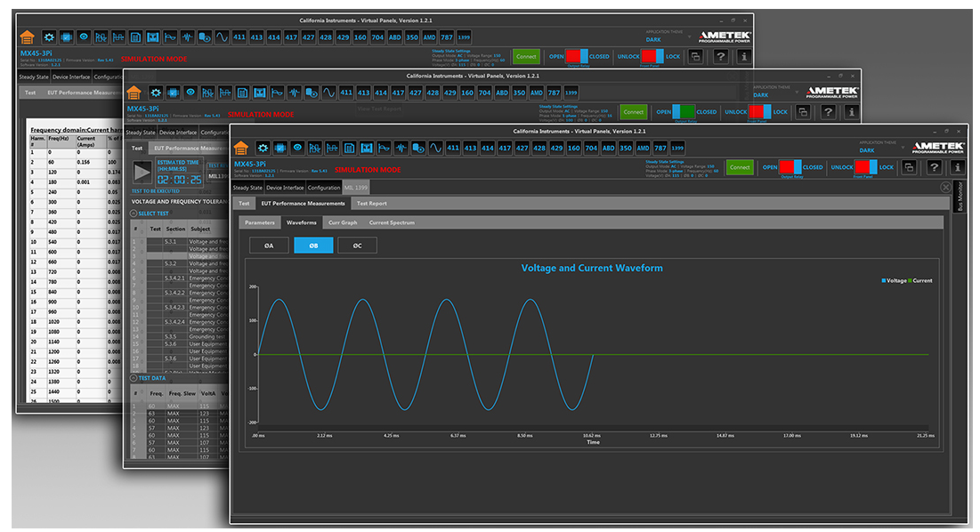The image size is (980, 532).
Task: Click the green Connect button in back window
Action: point(526,56)
